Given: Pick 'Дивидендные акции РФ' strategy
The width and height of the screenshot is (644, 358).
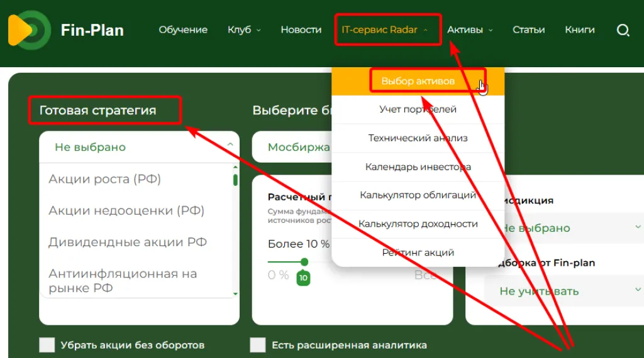Looking at the screenshot, I should pyautogui.click(x=128, y=242).
